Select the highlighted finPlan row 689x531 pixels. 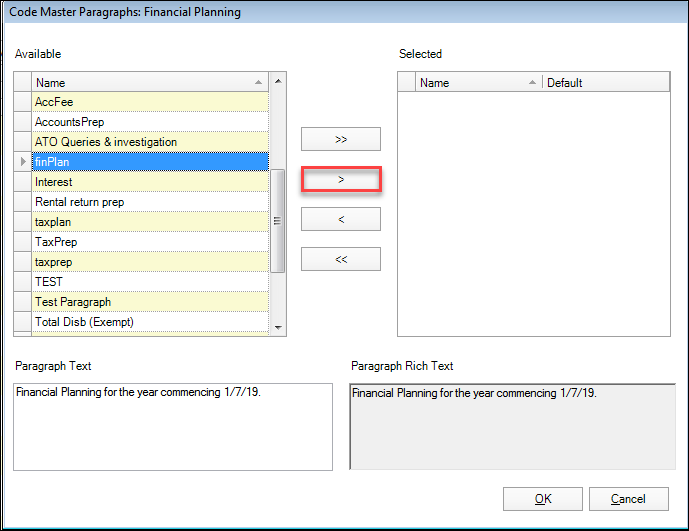pyautogui.click(x=150, y=162)
